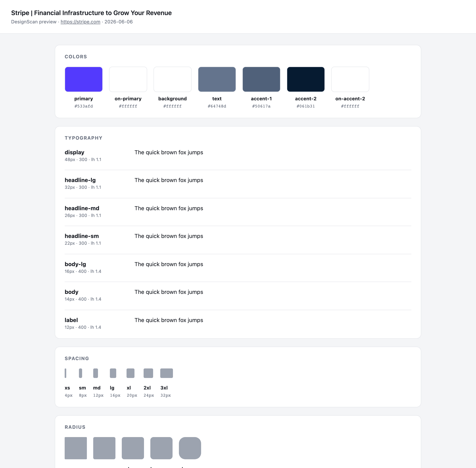Click the RADIUS section heading

click(75, 427)
